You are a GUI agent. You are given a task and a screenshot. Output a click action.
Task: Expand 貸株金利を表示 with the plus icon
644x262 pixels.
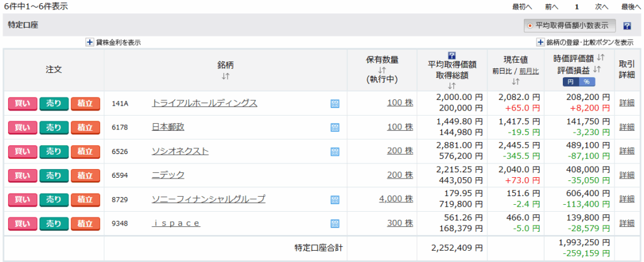[x=90, y=42]
